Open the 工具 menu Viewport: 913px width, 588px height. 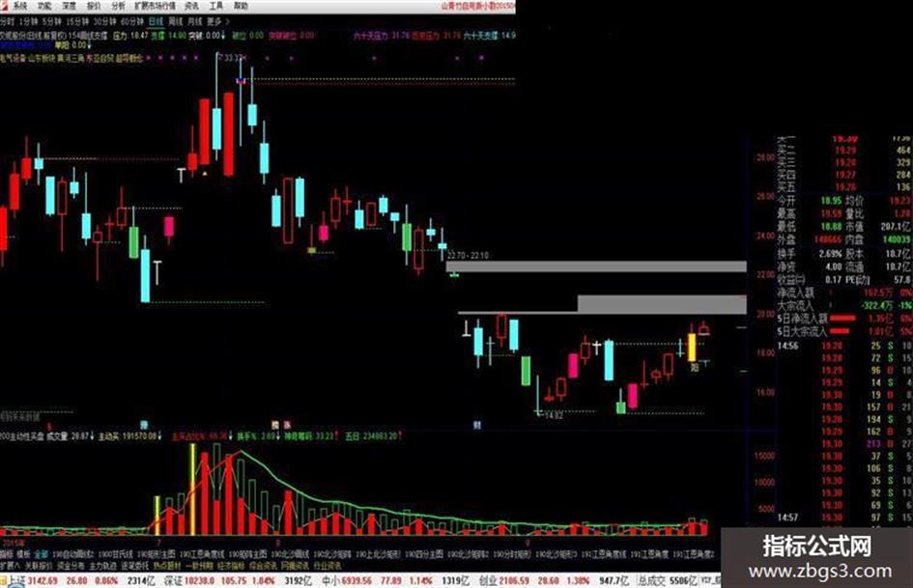pyautogui.click(x=216, y=6)
